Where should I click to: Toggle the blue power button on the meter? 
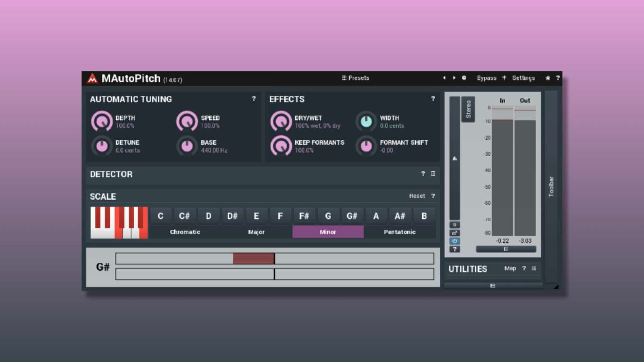pyautogui.click(x=455, y=241)
